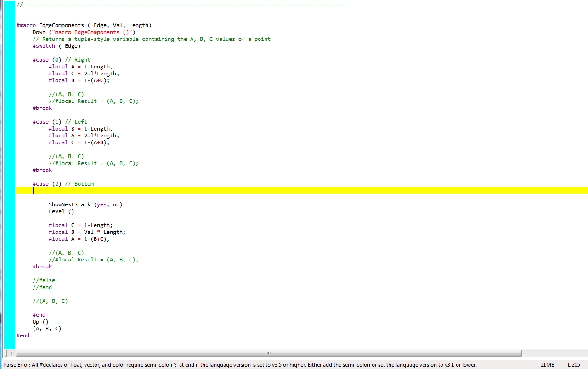The height and width of the screenshot is (369, 588).
Task: Place cursor on ShowNestStack (yes, no)
Action: click(85, 204)
